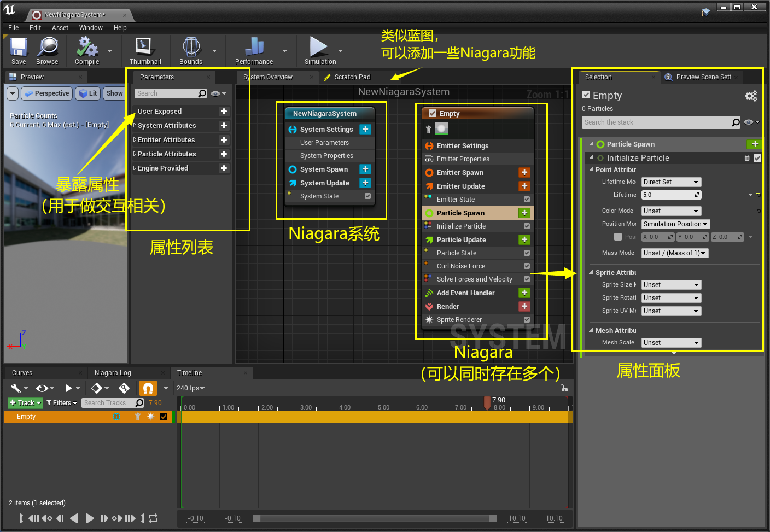Add a new Particle Attributes parameter

click(224, 154)
